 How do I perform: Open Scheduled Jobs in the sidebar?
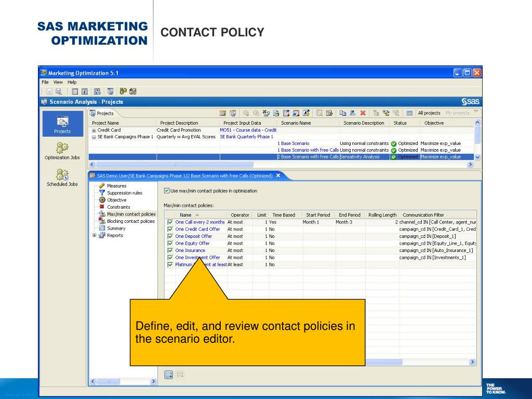62,178
